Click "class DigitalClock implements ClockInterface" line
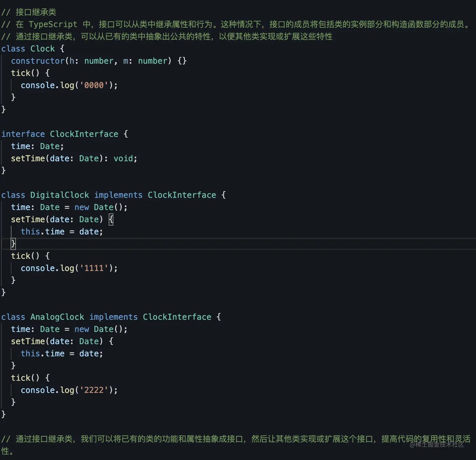The width and height of the screenshot is (476, 460). pyautogui.click(x=113, y=195)
